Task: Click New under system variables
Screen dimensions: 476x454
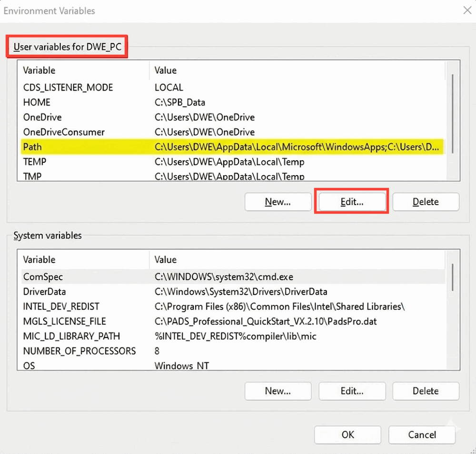Action: coord(278,391)
